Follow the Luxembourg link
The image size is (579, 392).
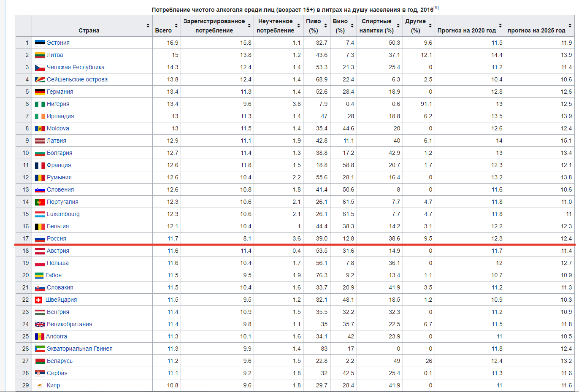pyautogui.click(x=63, y=214)
